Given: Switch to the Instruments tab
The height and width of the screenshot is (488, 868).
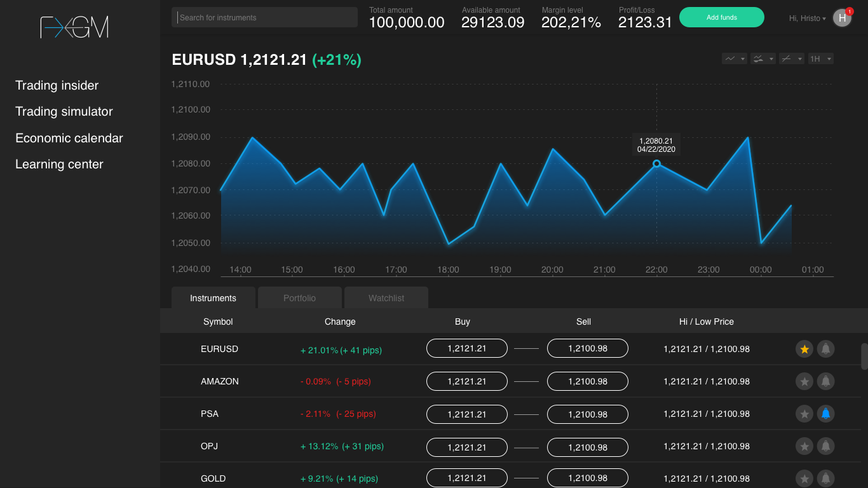Looking at the screenshot, I should [x=213, y=298].
